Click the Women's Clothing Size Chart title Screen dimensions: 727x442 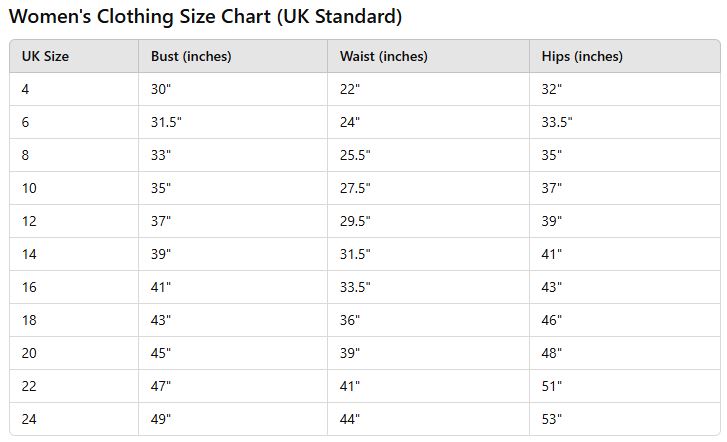[x=205, y=17]
